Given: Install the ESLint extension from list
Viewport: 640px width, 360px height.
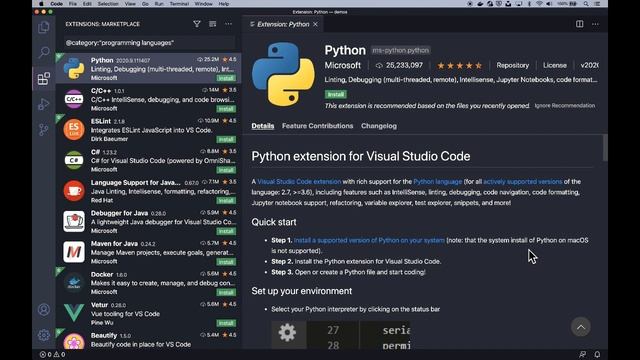Looking at the screenshot, I should (x=226, y=140).
